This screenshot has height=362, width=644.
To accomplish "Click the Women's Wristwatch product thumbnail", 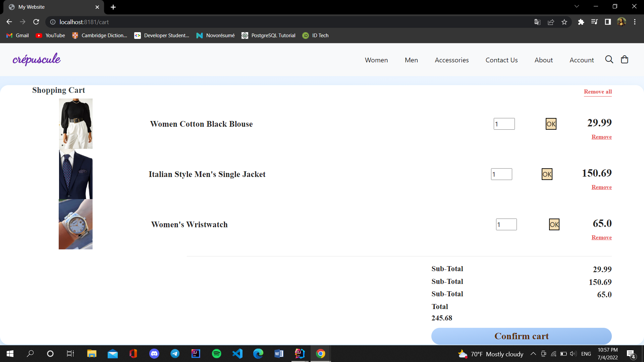I will click(x=75, y=224).
